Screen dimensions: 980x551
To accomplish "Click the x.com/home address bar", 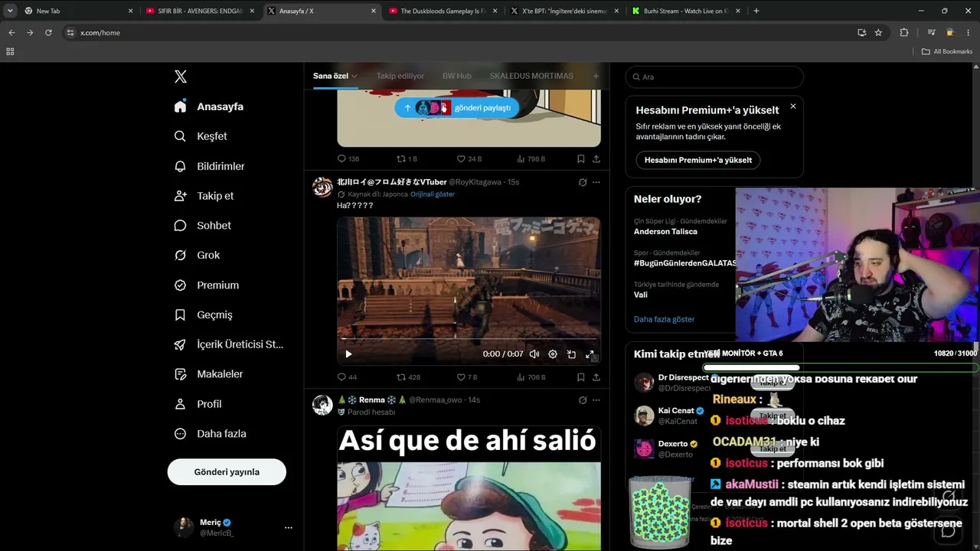I will pos(459,33).
